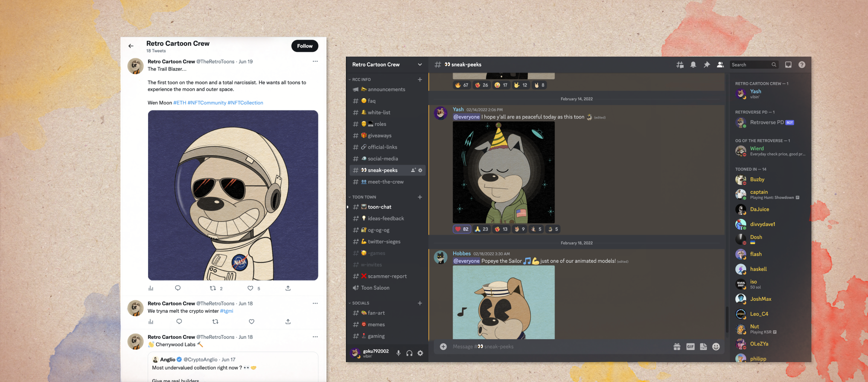Screen dimensions: 868x382
Task: Create channel in SOCIALS category
Action: tap(420, 303)
